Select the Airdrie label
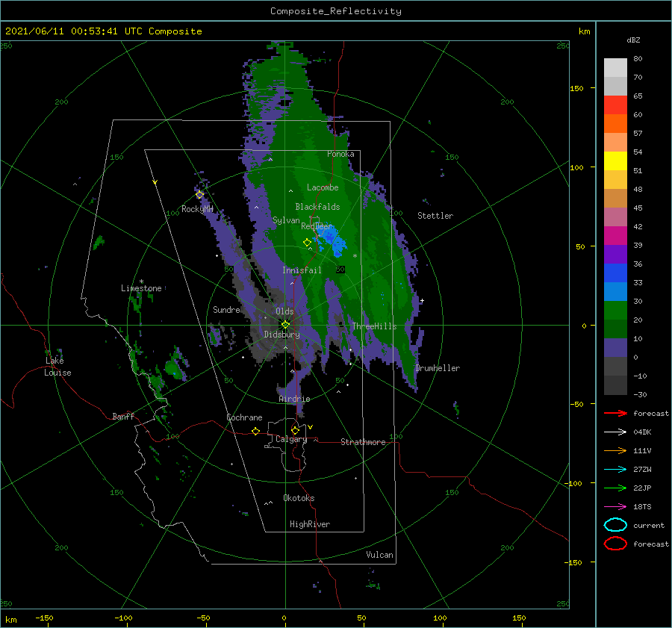 [x=294, y=399]
